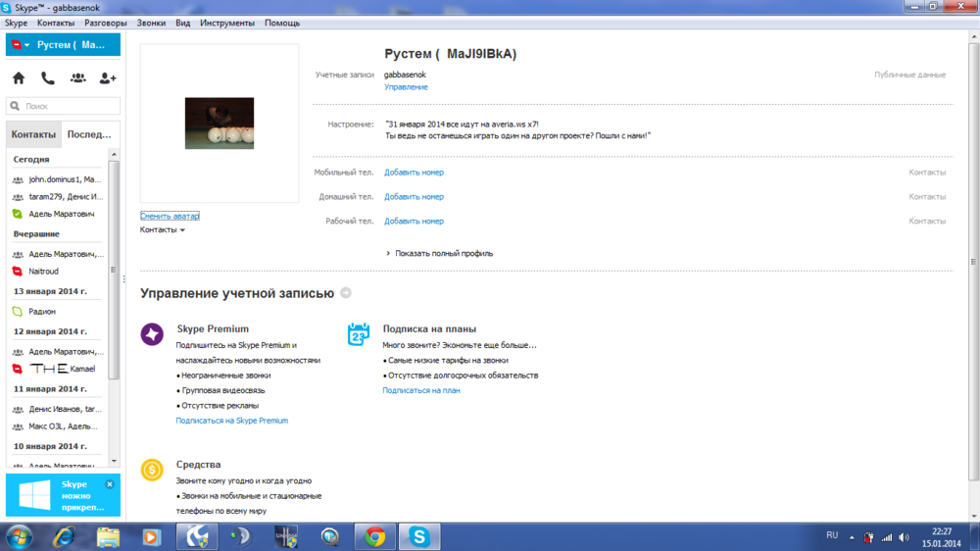This screenshot has height=551, width=980.
Task: Open the Контакты menu
Action: (x=56, y=24)
